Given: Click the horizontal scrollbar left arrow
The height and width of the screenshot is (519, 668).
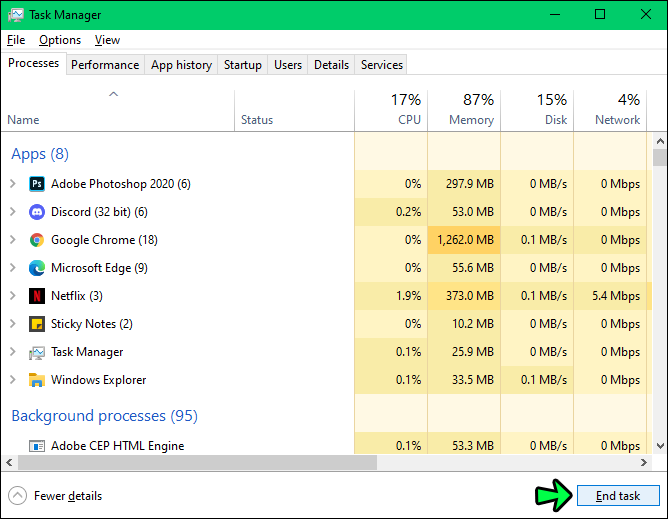Looking at the screenshot, I should [9, 462].
